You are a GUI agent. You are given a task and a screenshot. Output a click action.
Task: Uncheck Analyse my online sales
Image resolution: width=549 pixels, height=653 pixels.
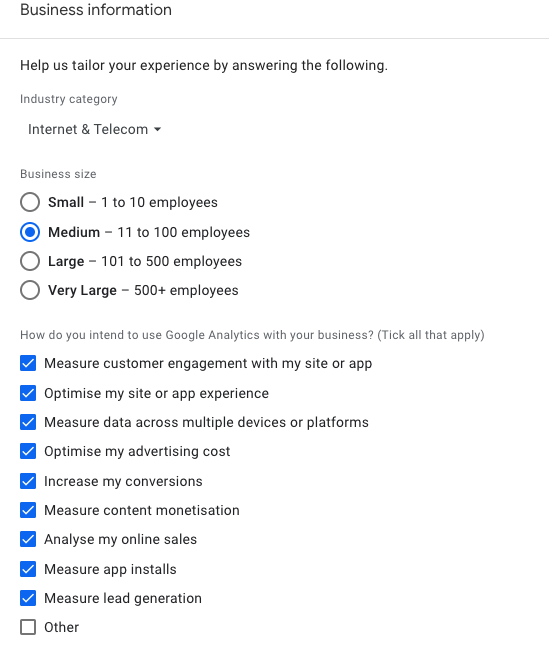click(28, 539)
